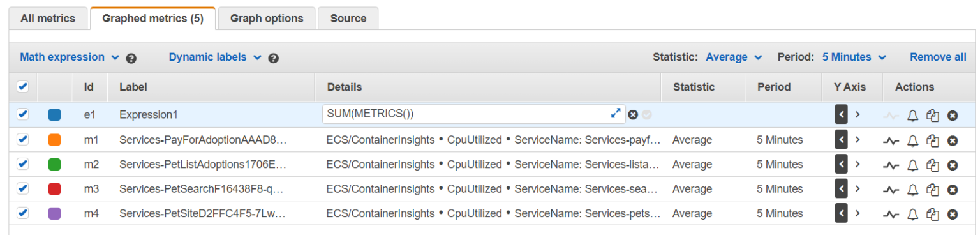The height and width of the screenshot is (235, 980).
Task: Switch to the All metrics tab
Action: click(x=48, y=19)
